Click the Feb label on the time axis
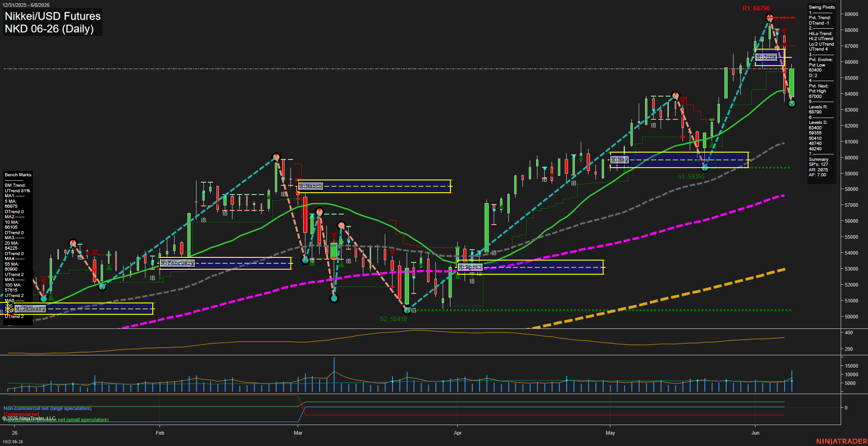This screenshot has width=868, height=446. 160,433
